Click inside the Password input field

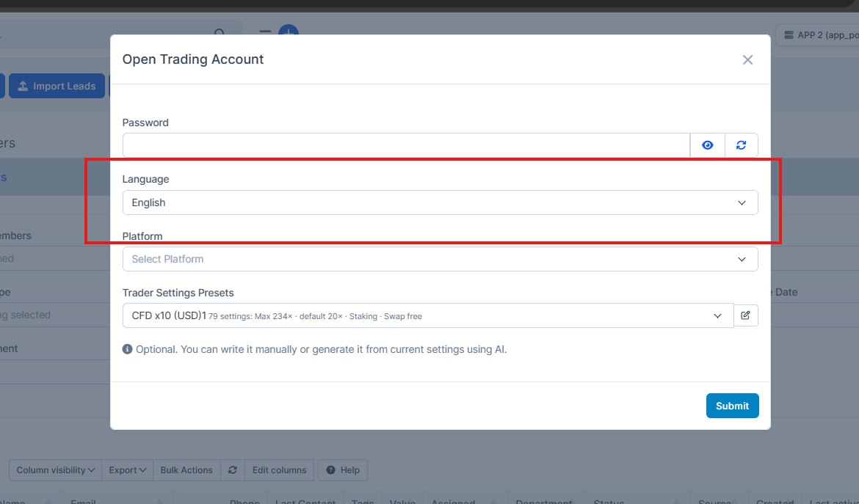click(x=406, y=145)
